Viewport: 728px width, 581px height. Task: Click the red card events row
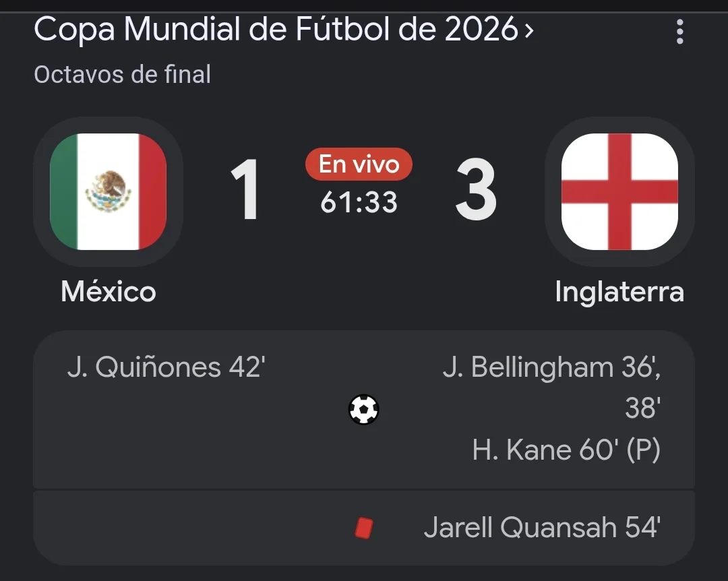coord(363,528)
